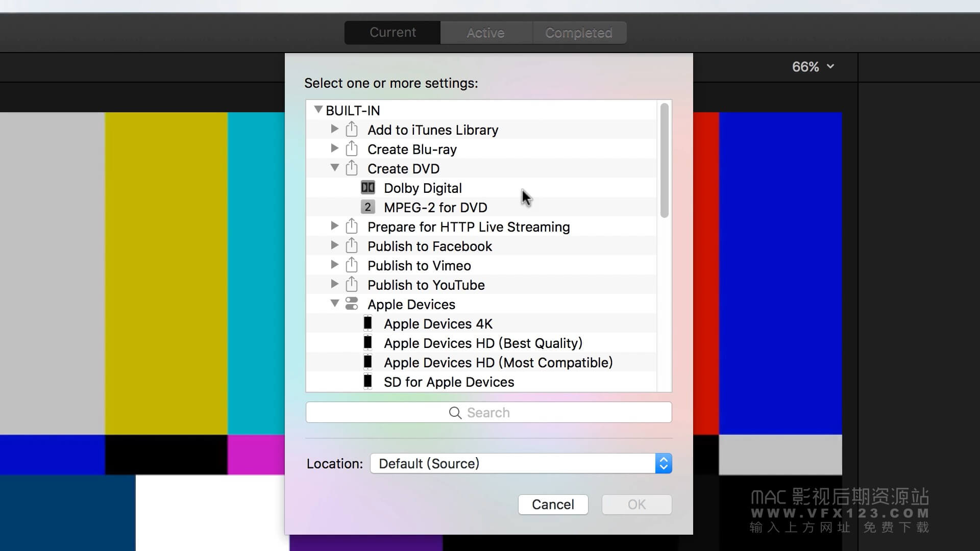Collapse the Create DVD group
This screenshot has height=551, width=980.
[335, 167]
